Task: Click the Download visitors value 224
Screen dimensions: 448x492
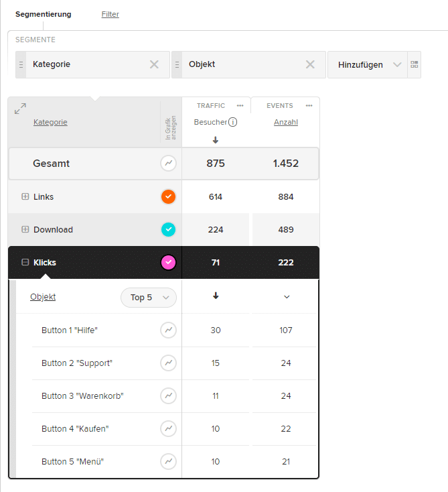Action: coord(216,230)
